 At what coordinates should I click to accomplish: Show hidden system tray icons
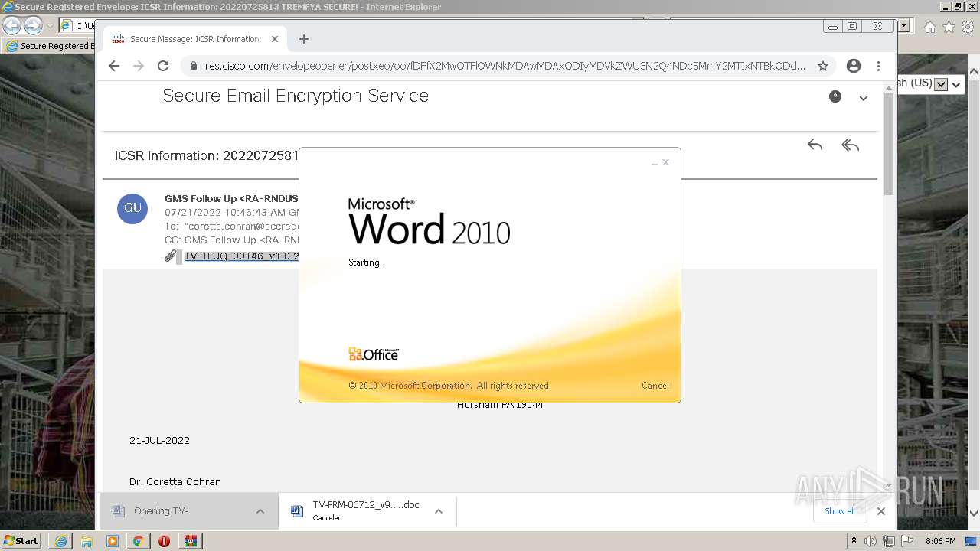click(854, 541)
